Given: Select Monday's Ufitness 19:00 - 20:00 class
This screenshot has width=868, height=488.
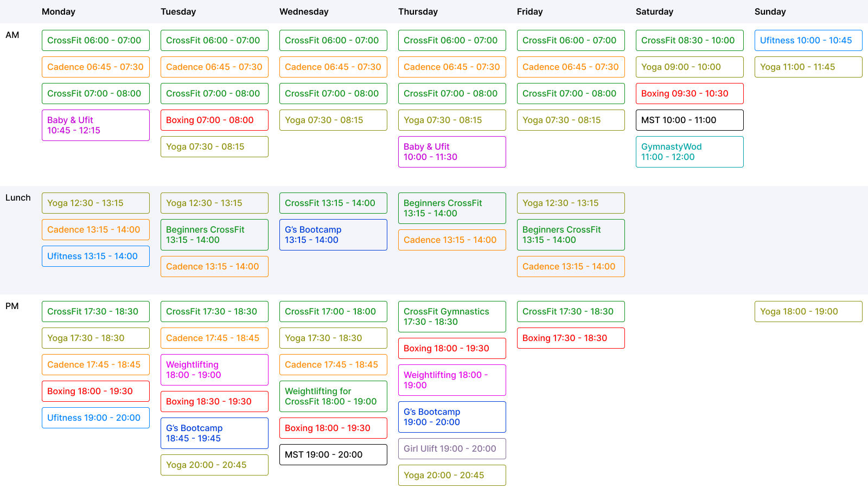Looking at the screenshot, I should coord(95,418).
